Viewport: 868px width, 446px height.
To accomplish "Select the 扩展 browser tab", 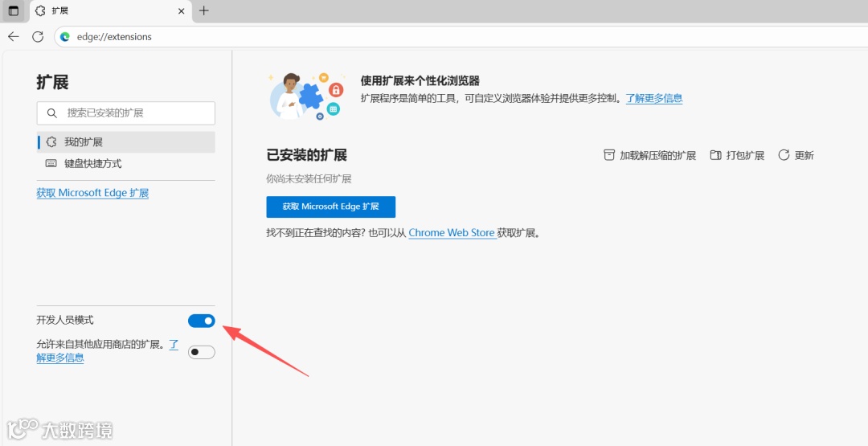I will pos(109,11).
